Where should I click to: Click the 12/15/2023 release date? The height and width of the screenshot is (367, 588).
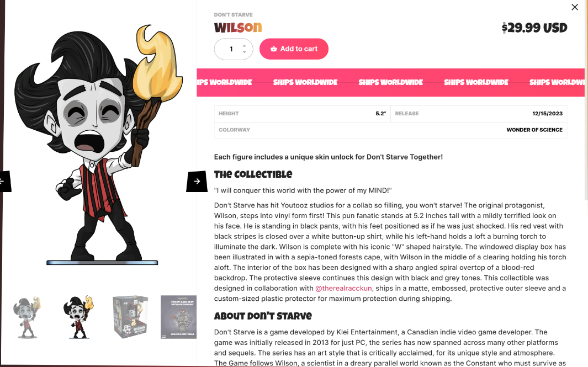point(547,114)
